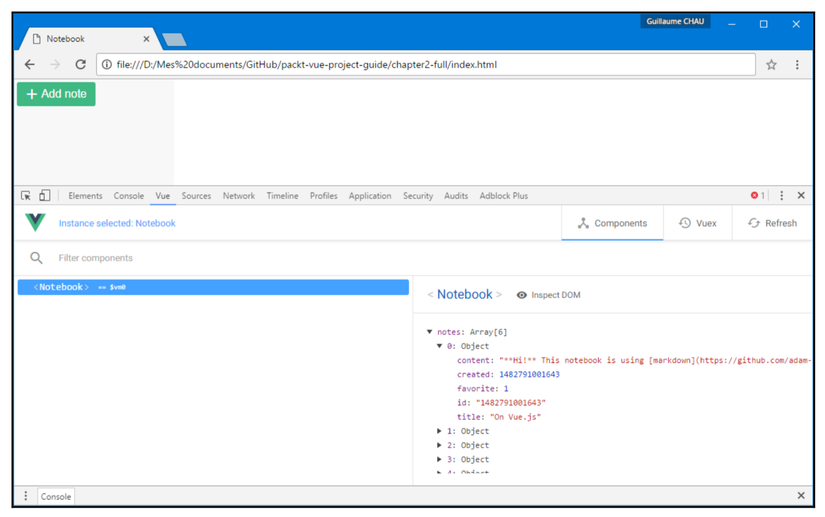Click the red error count indicator
The height and width of the screenshot is (517, 825).
758,196
